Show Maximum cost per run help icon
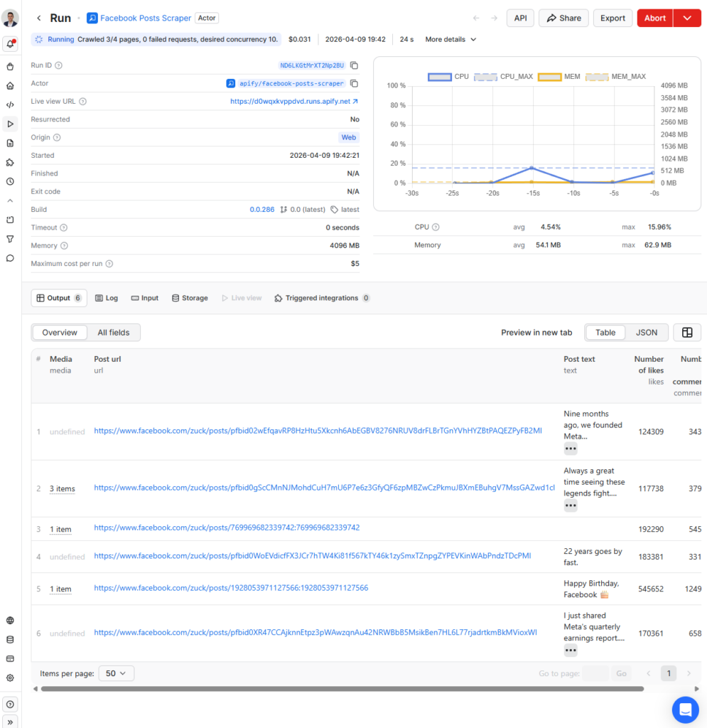Screen dimensions: 707x728 [109, 264]
